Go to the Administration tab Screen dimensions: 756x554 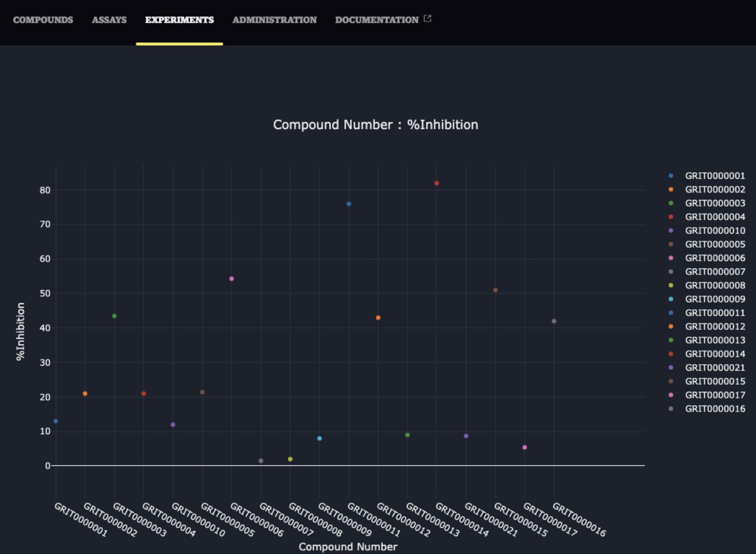pyautogui.click(x=274, y=20)
